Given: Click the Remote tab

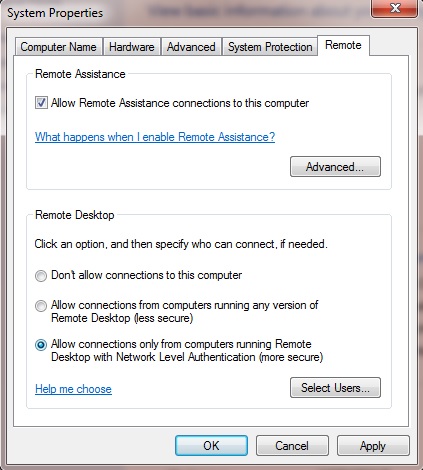Looking at the screenshot, I should pos(343,45).
